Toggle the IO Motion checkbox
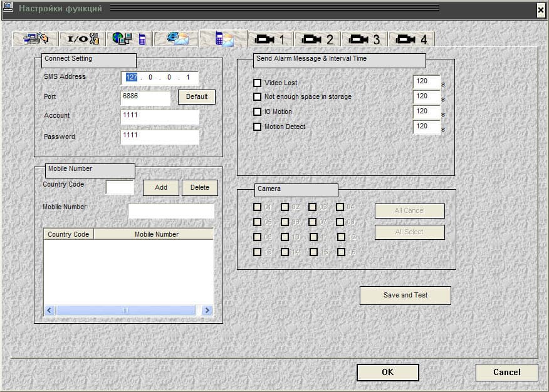Image resolution: width=549 pixels, height=392 pixels. [257, 111]
